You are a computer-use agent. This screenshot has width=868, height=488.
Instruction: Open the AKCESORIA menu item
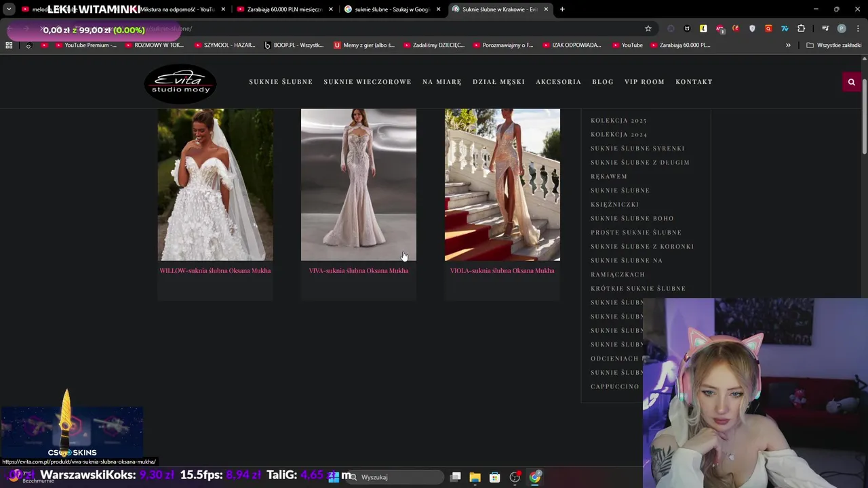[x=559, y=82]
